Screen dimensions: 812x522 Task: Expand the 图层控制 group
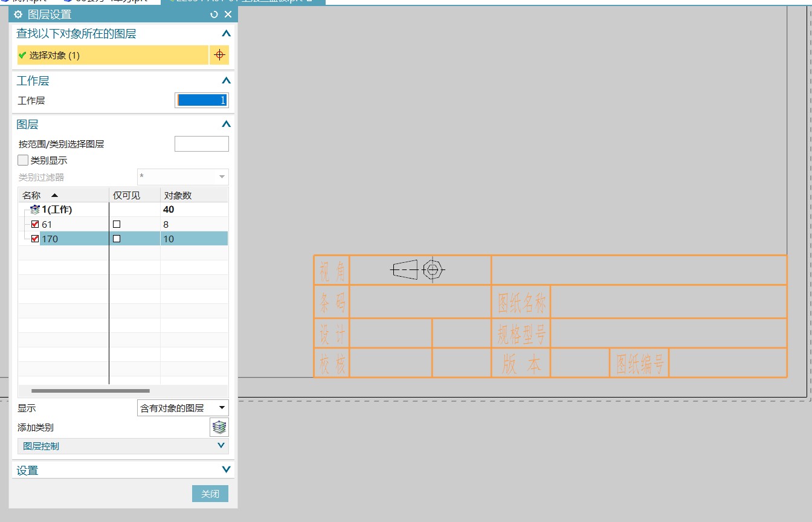(123, 446)
